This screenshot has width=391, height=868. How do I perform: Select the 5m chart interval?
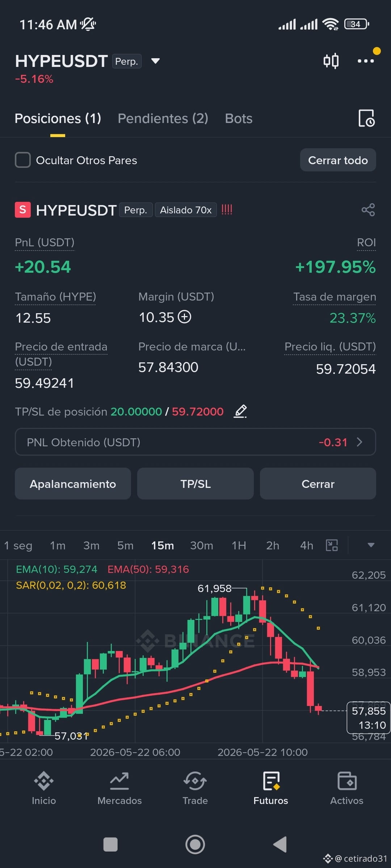tap(125, 545)
